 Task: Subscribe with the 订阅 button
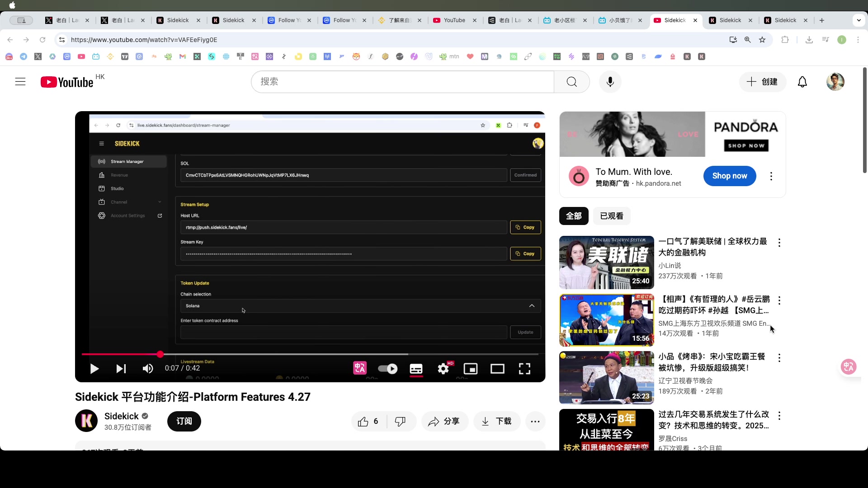(184, 421)
